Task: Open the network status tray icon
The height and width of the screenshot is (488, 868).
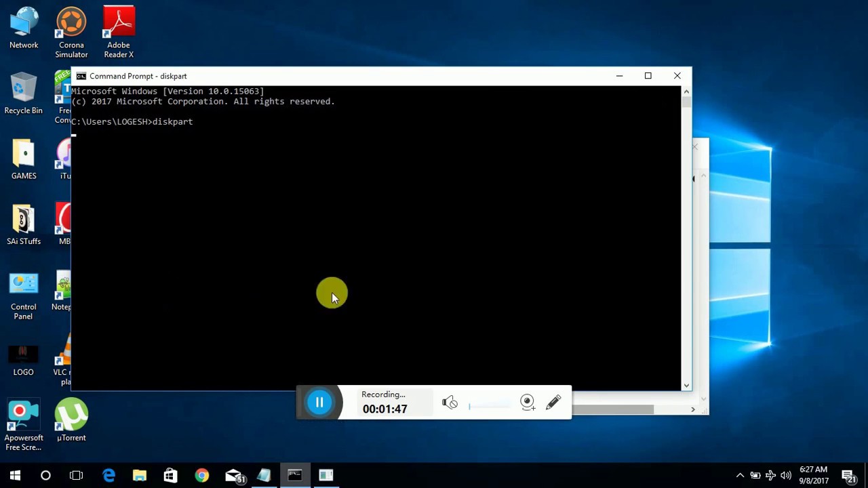Action: [x=770, y=475]
